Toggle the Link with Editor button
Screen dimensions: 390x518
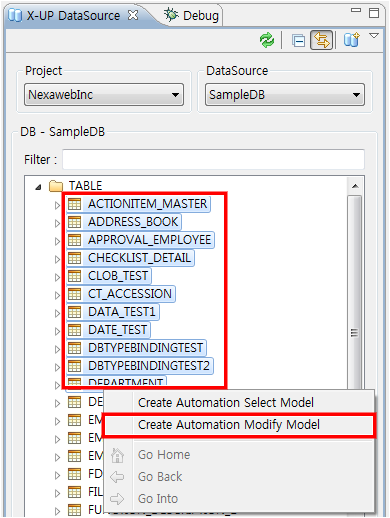[x=321, y=40]
